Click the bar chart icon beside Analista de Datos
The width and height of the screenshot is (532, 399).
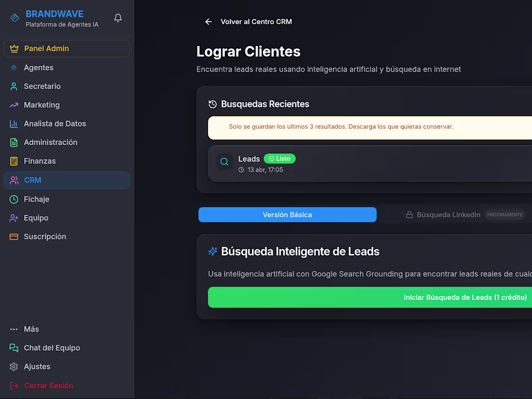point(14,124)
